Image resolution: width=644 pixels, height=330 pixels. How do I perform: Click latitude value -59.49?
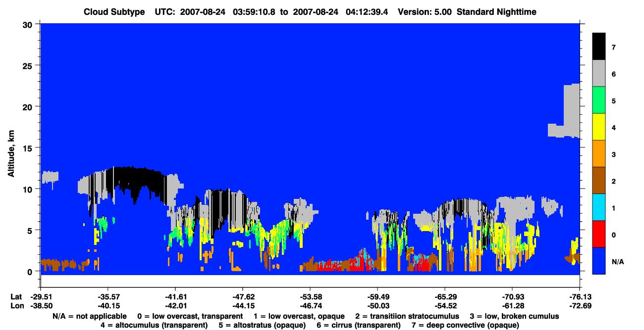click(x=377, y=297)
